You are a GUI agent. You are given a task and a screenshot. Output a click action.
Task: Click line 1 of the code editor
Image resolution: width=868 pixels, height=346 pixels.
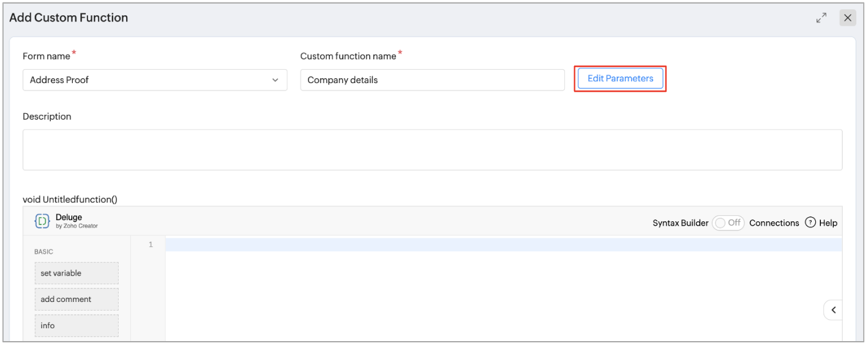502,245
